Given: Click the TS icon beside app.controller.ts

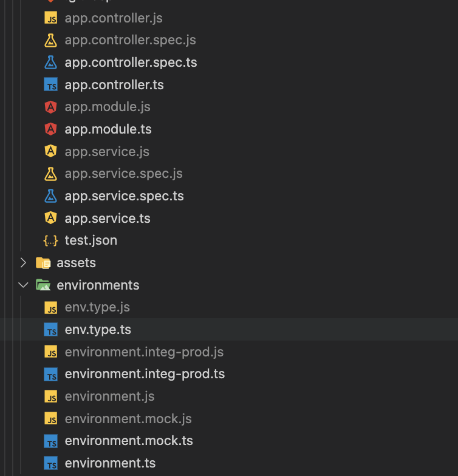Looking at the screenshot, I should (51, 85).
